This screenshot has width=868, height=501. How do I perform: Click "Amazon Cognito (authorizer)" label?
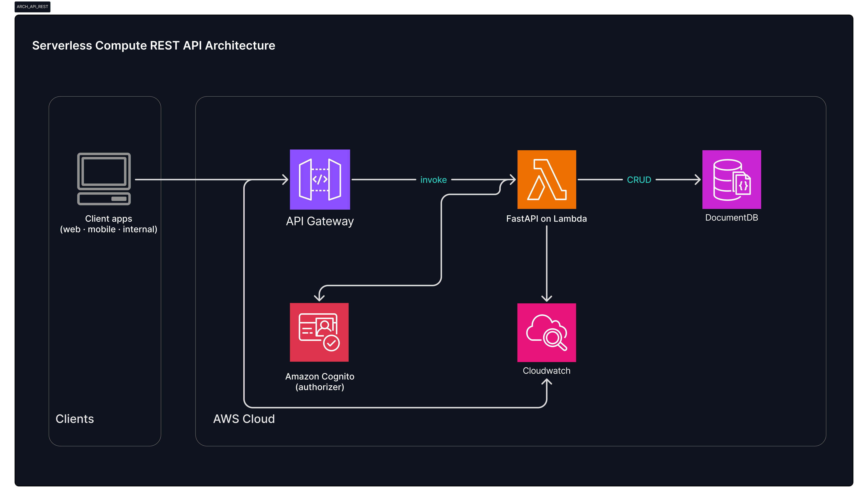(x=320, y=382)
